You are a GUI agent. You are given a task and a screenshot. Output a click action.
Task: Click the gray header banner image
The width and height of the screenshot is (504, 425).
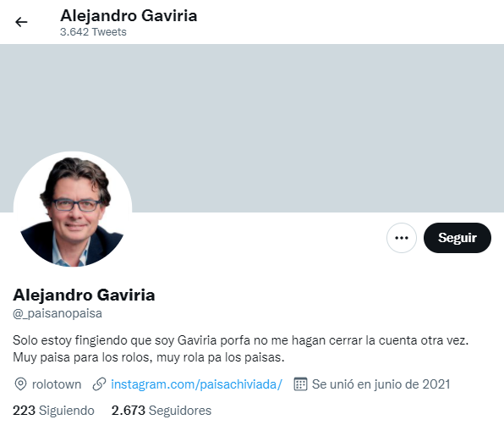252,128
